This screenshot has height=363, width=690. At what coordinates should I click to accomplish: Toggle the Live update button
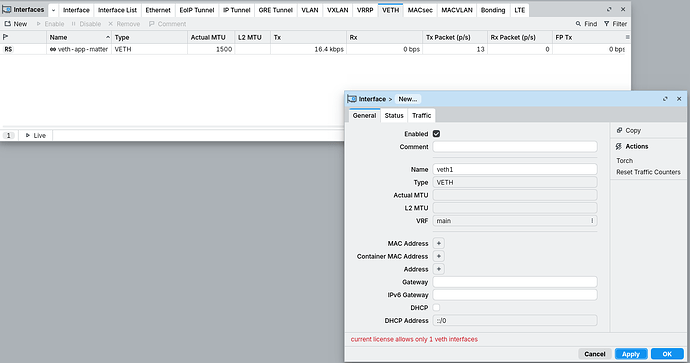click(x=36, y=136)
